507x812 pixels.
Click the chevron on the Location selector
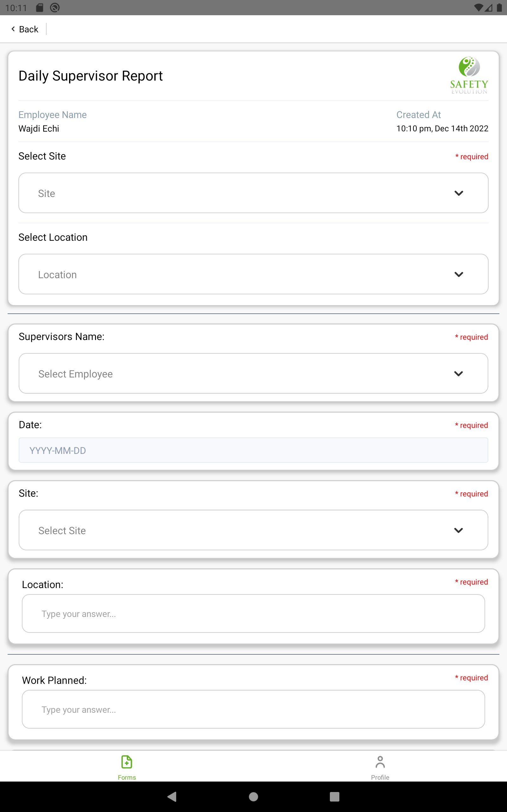tap(459, 274)
